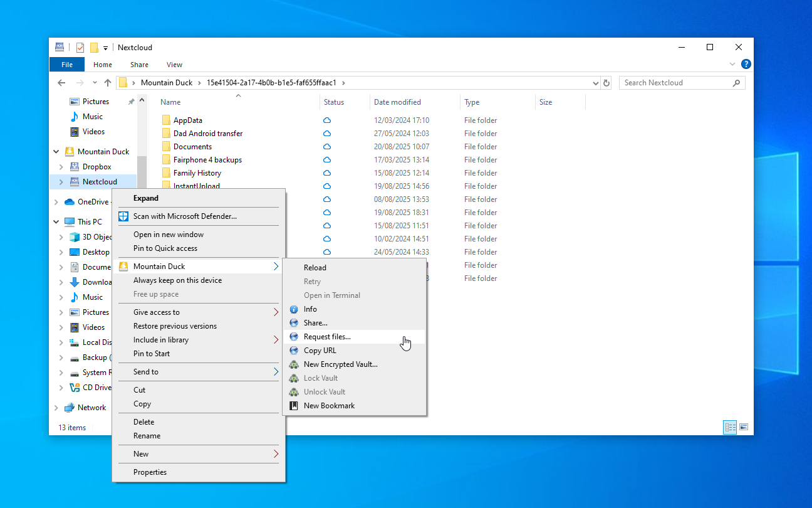Image resolution: width=812 pixels, height=508 pixels.
Task: Click the Request files... globe icon
Action: click(x=293, y=337)
